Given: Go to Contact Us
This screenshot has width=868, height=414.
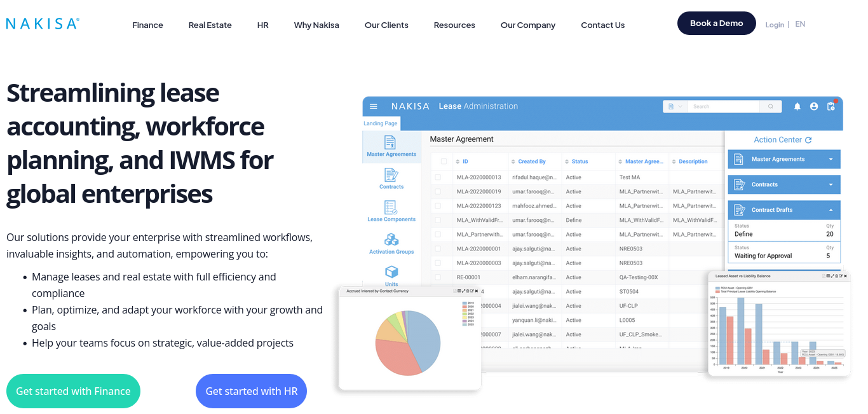Looking at the screenshot, I should [x=603, y=25].
